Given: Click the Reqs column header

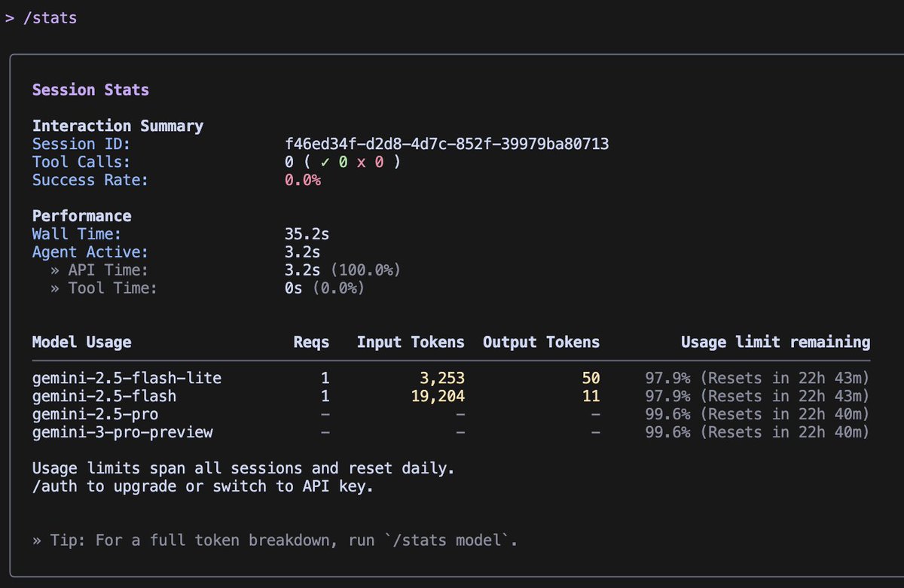Looking at the screenshot, I should [312, 343].
